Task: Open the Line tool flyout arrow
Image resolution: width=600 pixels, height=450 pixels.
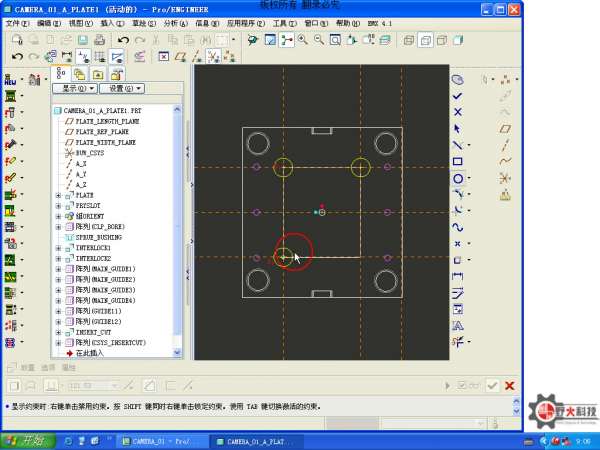Action: click(469, 145)
